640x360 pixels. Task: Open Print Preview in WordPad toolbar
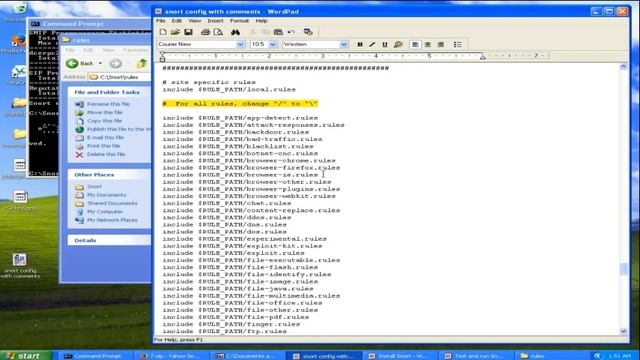pos(218,32)
